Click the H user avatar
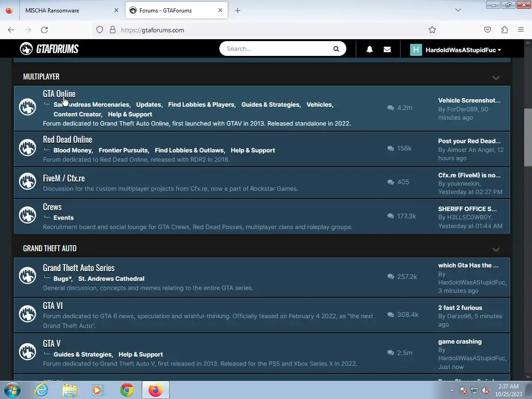The width and height of the screenshot is (532, 399). [416, 50]
